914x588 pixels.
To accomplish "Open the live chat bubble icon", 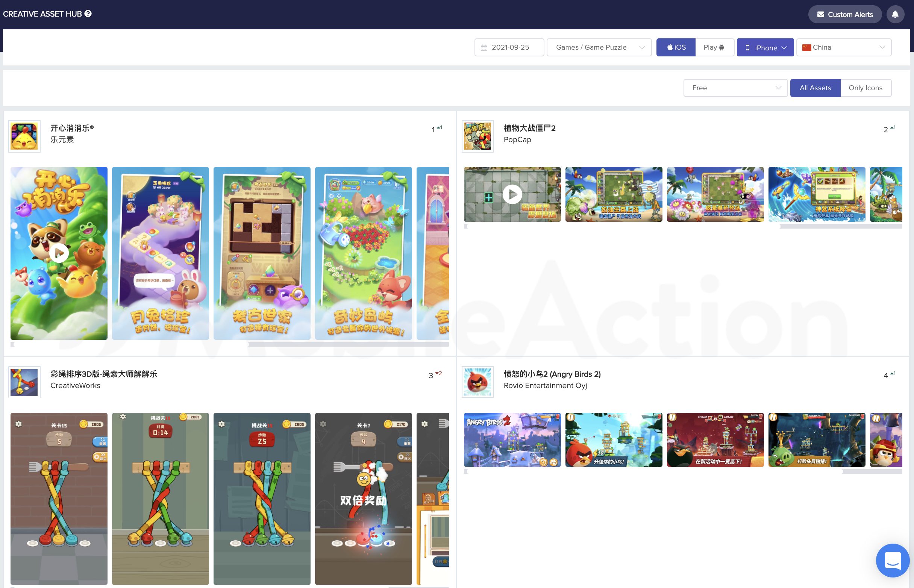I will point(893,560).
